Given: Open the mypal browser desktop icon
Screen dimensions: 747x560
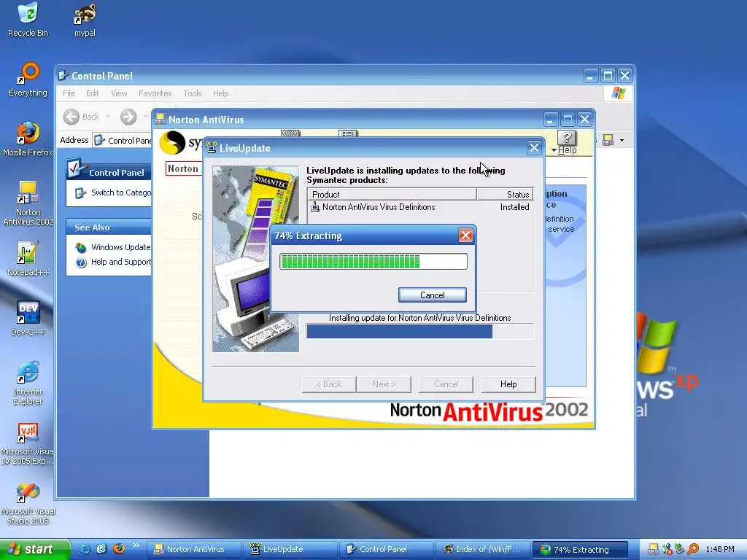Looking at the screenshot, I should point(85,20).
